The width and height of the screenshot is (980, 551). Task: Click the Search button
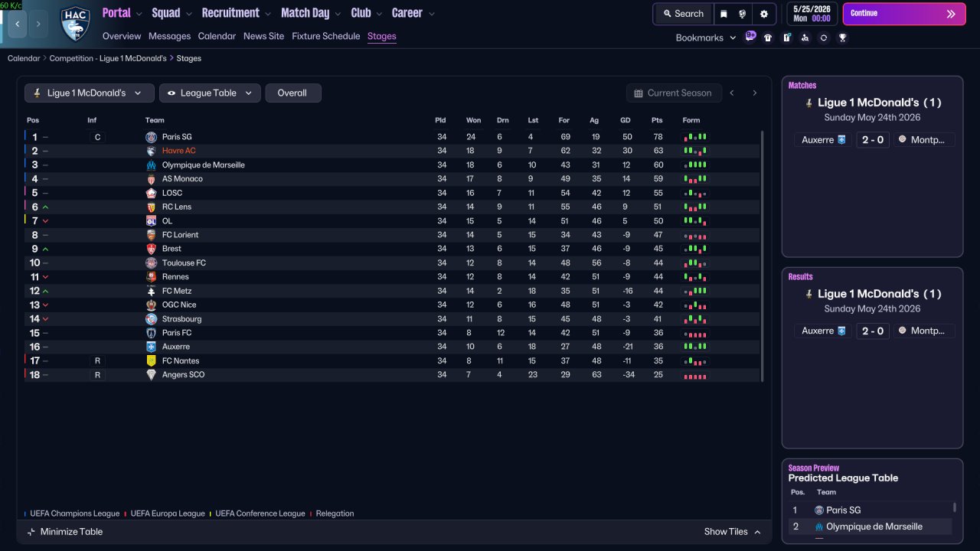tap(683, 14)
